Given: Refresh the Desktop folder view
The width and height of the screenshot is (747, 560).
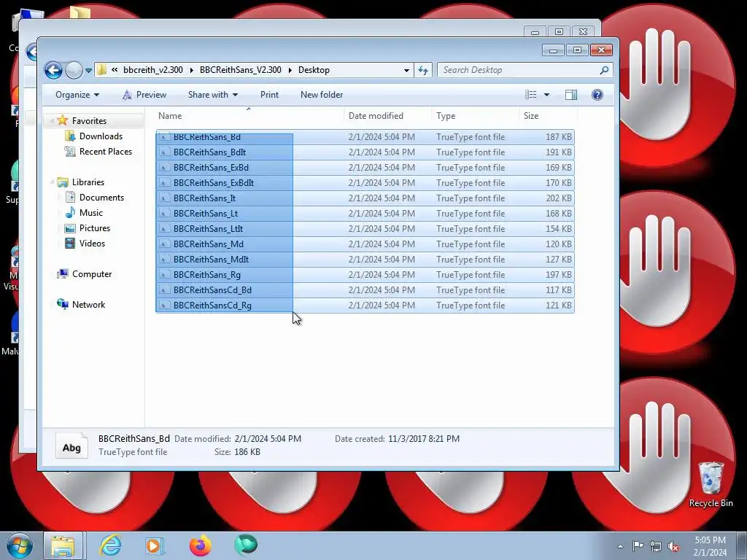Looking at the screenshot, I should coord(423,71).
